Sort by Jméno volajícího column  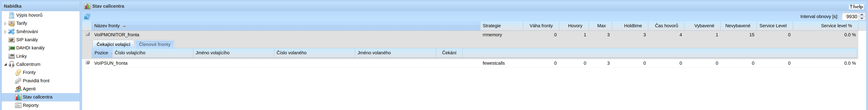pyautogui.click(x=234, y=53)
